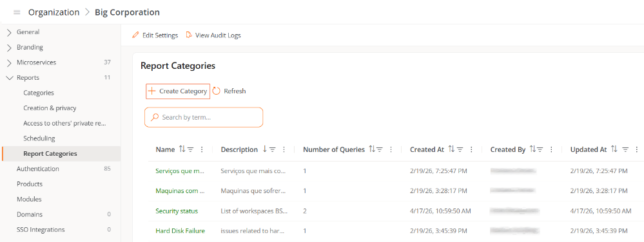Click the View Audit Logs document icon
This screenshot has height=242, width=644.
[x=189, y=35]
